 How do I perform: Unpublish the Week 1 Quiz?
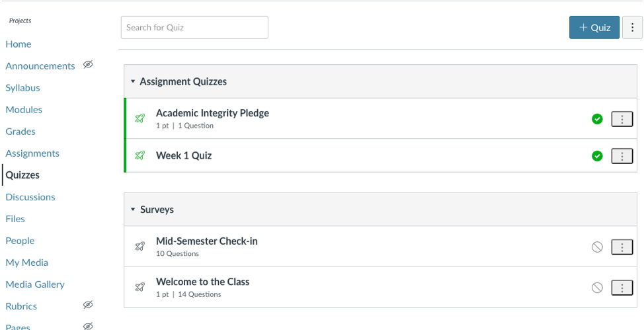pos(597,156)
